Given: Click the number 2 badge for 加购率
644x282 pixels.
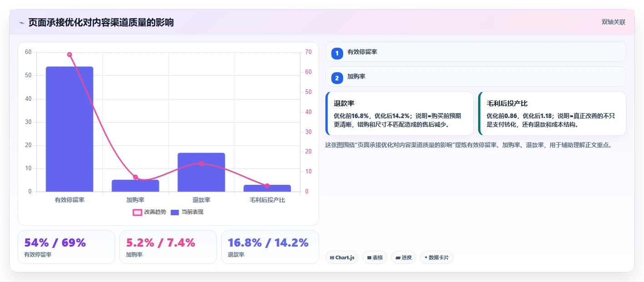Looking at the screenshot, I should [x=337, y=78].
